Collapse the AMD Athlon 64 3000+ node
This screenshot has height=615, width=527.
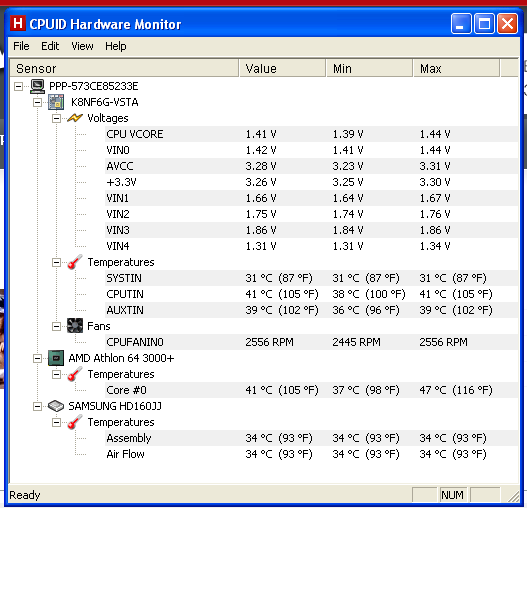(38, 358)
